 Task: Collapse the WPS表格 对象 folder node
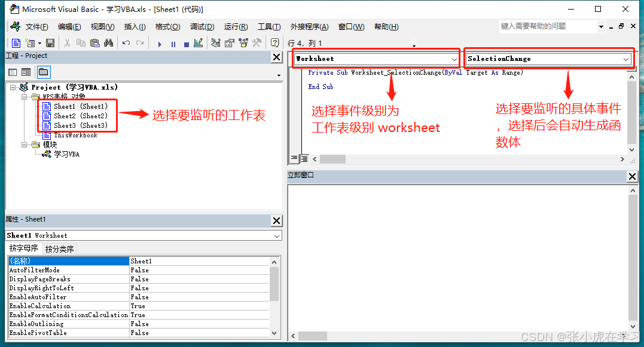click(x=25, y=97)
